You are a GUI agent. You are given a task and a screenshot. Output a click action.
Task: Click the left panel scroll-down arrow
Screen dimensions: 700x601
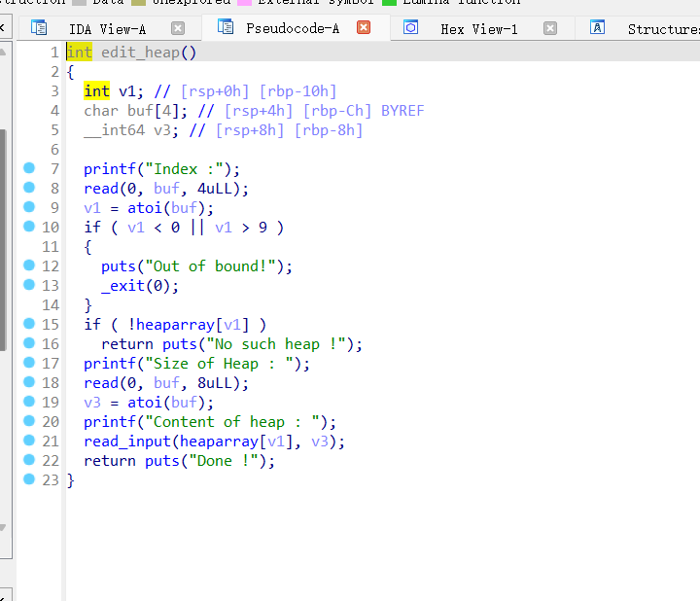click(3, 527)
